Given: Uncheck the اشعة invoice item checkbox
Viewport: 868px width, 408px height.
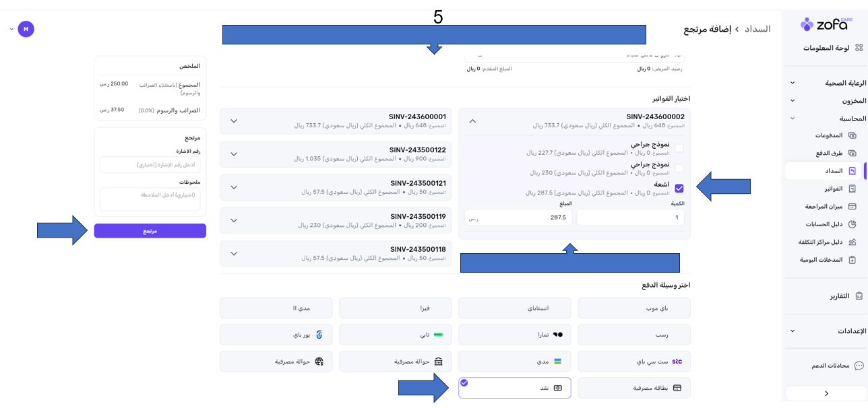Looking at the screenshot, I should click(679, 189).
